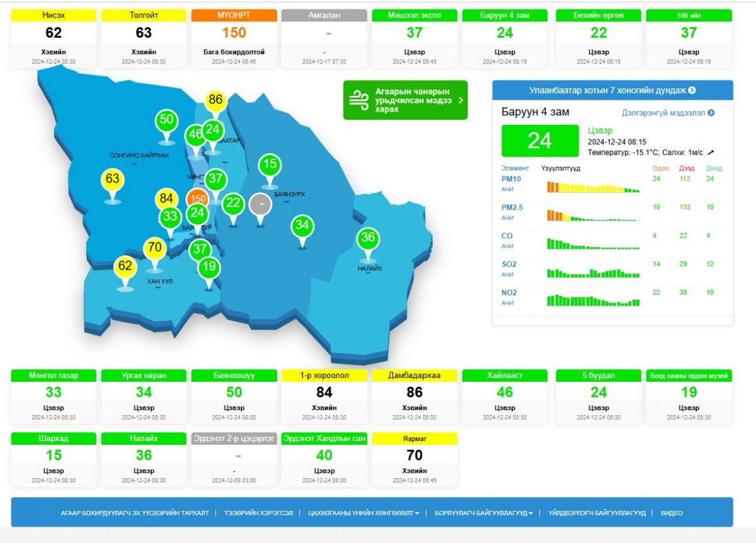Select the МҮОНРТ station card
756x543 pixels.
(234, 38)
